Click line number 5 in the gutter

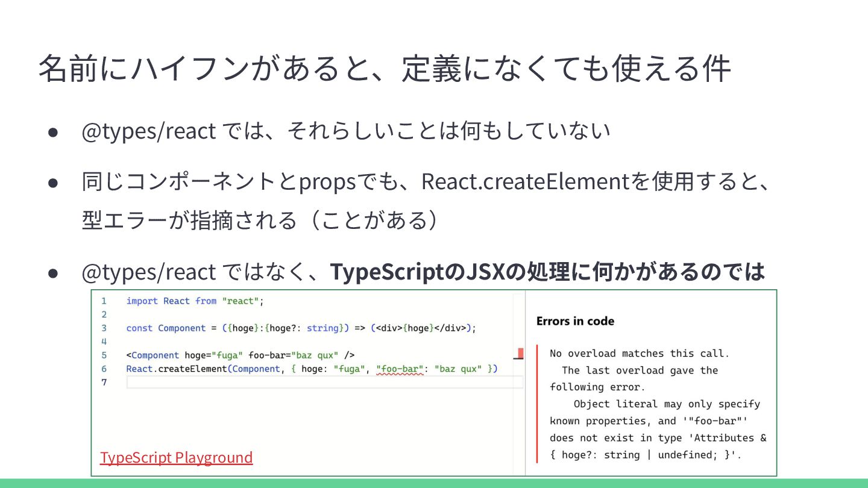pos(104,355)
